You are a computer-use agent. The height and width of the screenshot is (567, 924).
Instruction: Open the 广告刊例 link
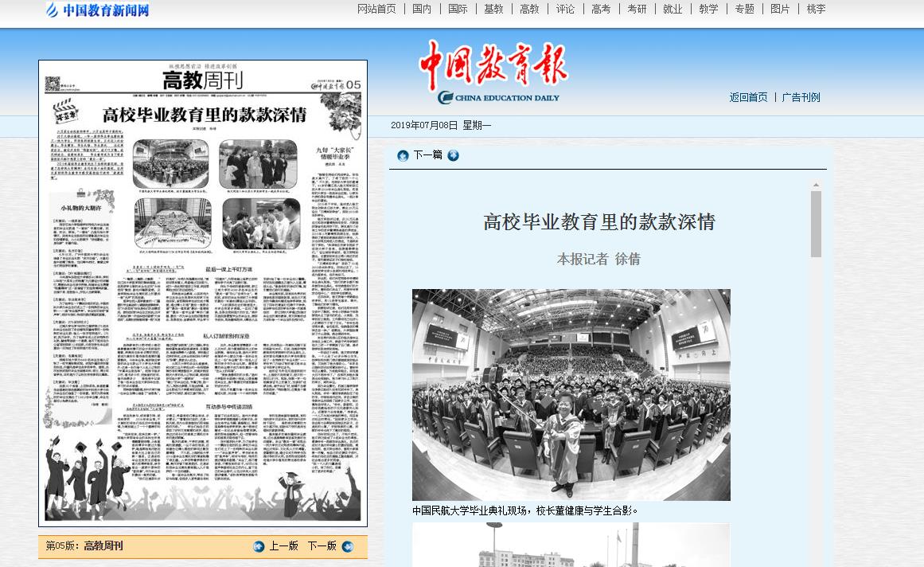(x=801, y=97)
